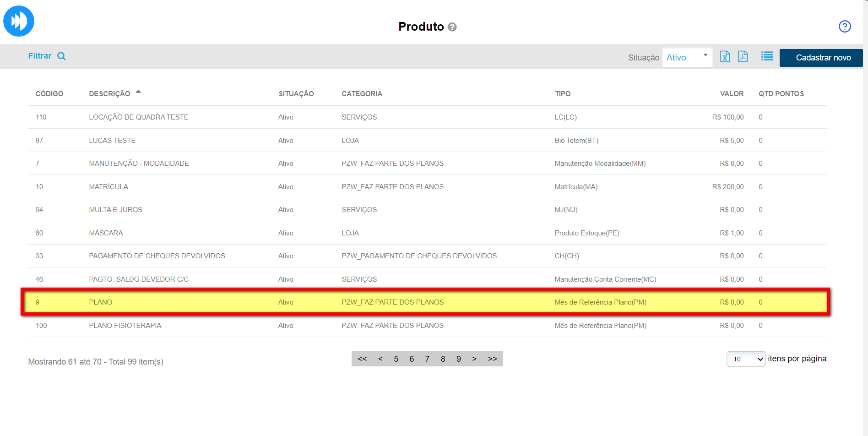Click the gray info icon beside Produto
The width and height of the screenshot is (868, 436).
452,27
